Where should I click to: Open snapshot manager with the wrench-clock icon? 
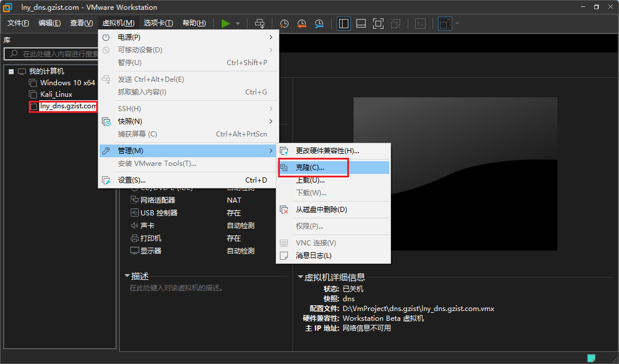[x=319, y=24]
